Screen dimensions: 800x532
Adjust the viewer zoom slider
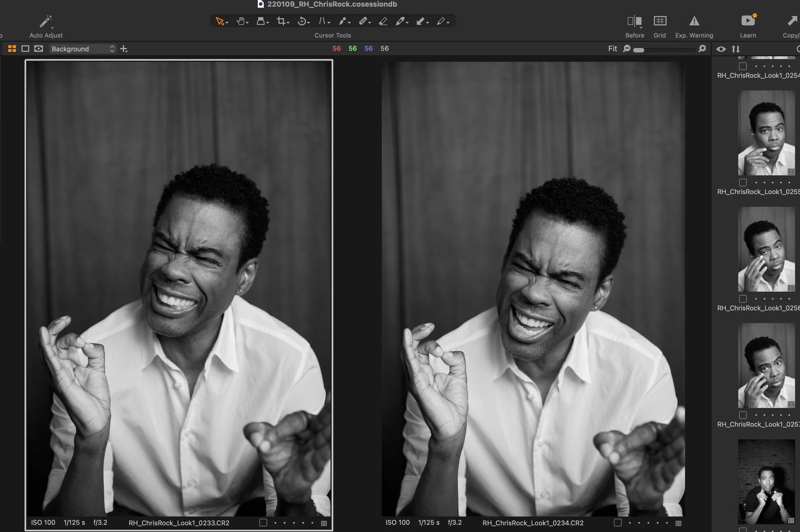pos(638,50)
